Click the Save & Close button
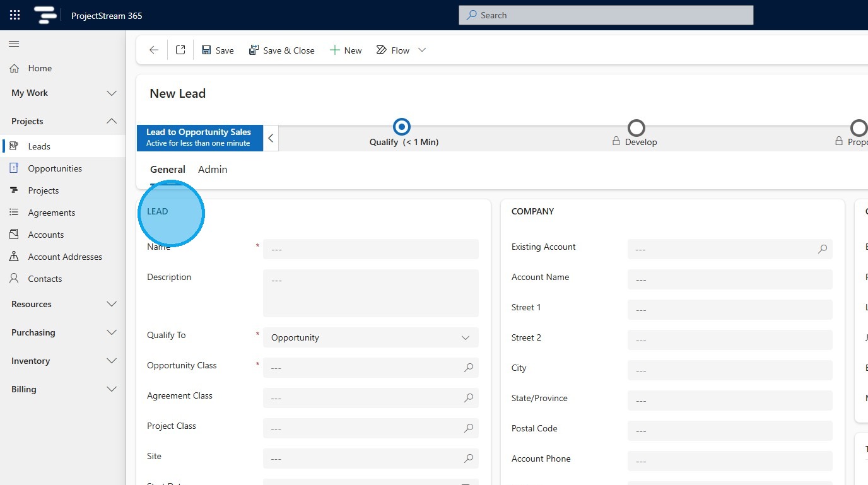The image size is (868, 485). coord(281,50)
